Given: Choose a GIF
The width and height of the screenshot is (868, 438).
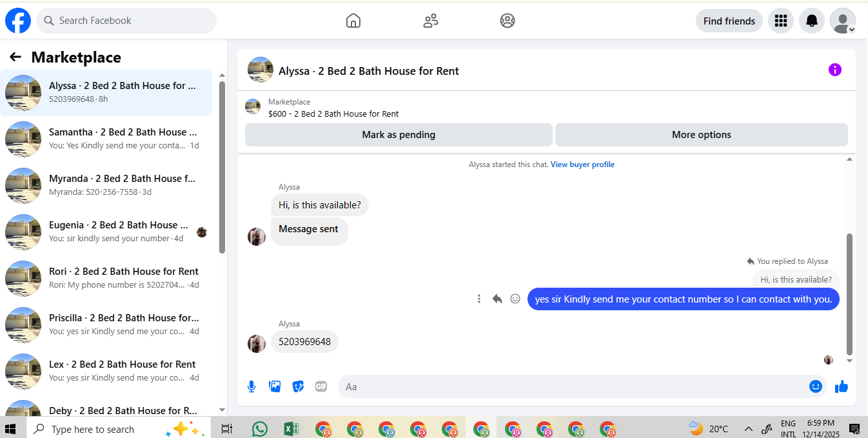Looking at the screenshot, I should (x=321, y=386).
